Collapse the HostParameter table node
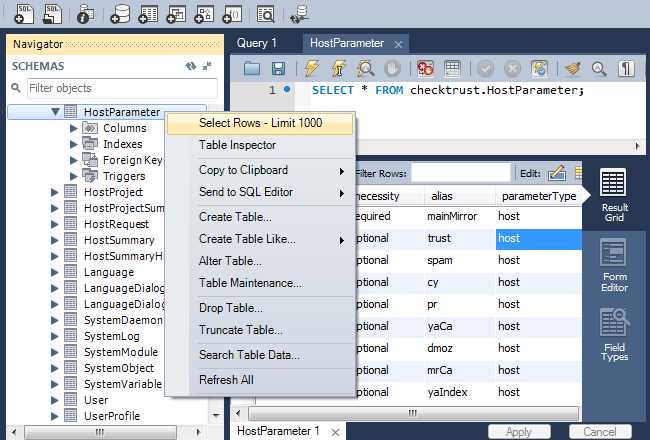 pyautogui.click(x=55, y=112)
